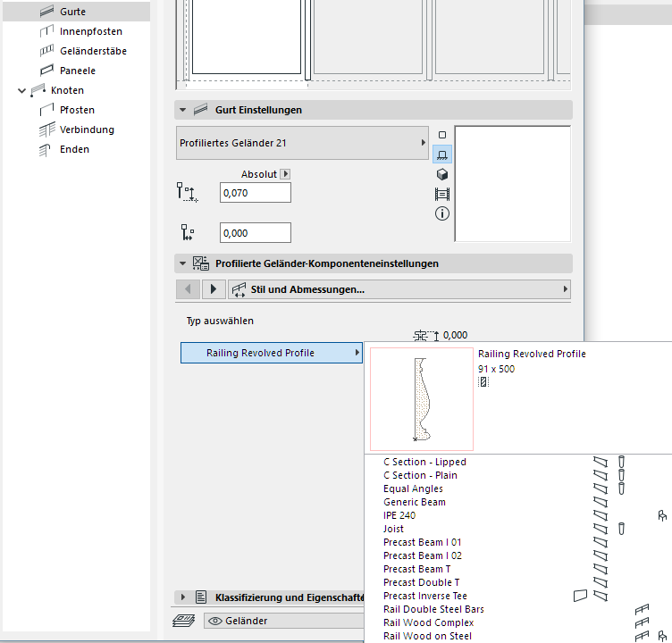Image resolution: width=672 pixels, height=643 pixels.
Task: Click the layers icon beside Geländer
Action: 183,621
